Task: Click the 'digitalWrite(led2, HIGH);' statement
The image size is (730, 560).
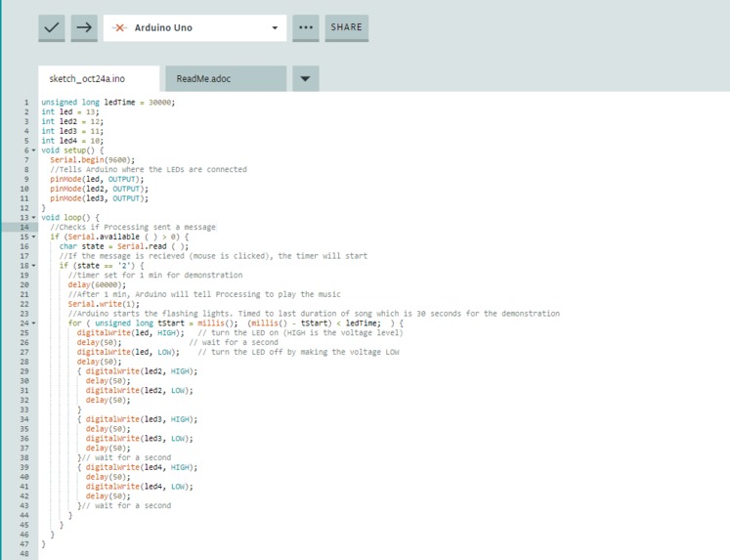Action: pos(142,371)
